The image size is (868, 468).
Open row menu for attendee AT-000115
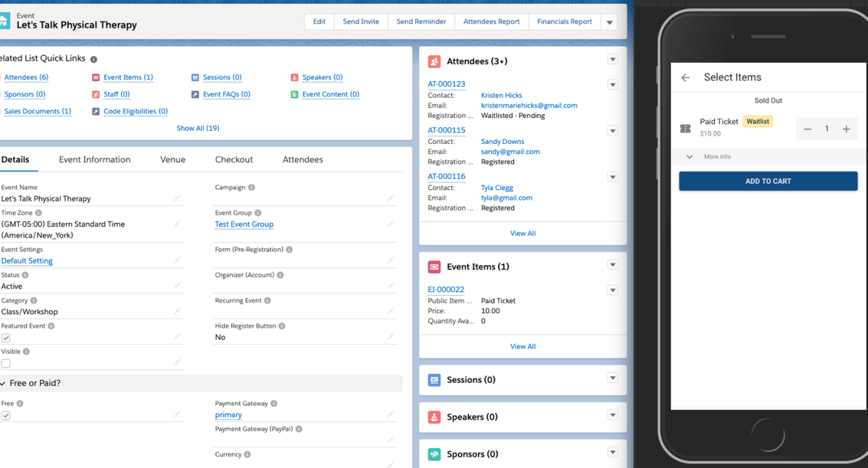pyautogui.click(x=612, y=131)
